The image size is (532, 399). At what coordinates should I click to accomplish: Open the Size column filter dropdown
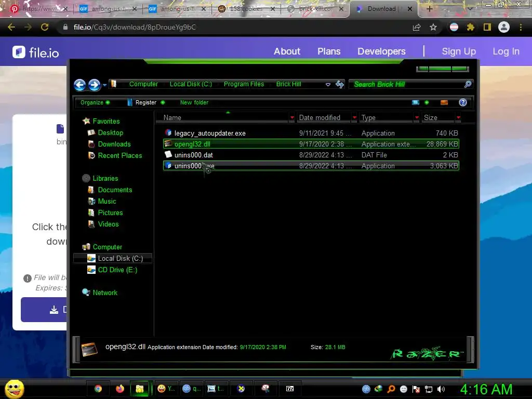click(459, 118)
